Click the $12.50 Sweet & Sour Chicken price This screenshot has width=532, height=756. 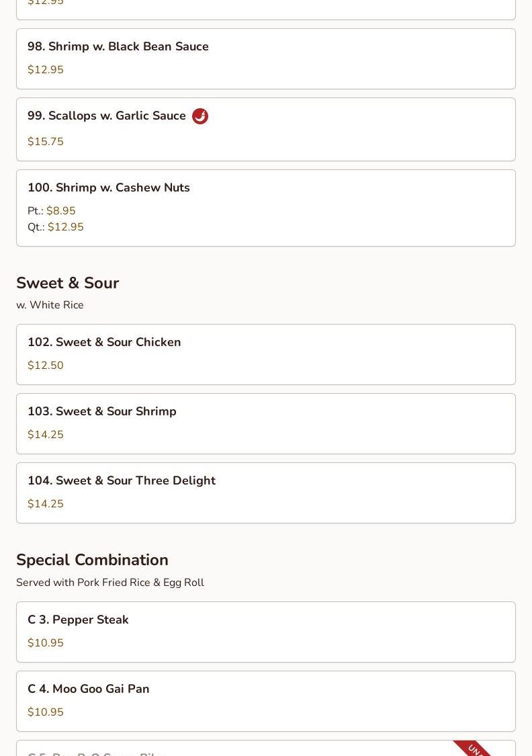(46, 366)
